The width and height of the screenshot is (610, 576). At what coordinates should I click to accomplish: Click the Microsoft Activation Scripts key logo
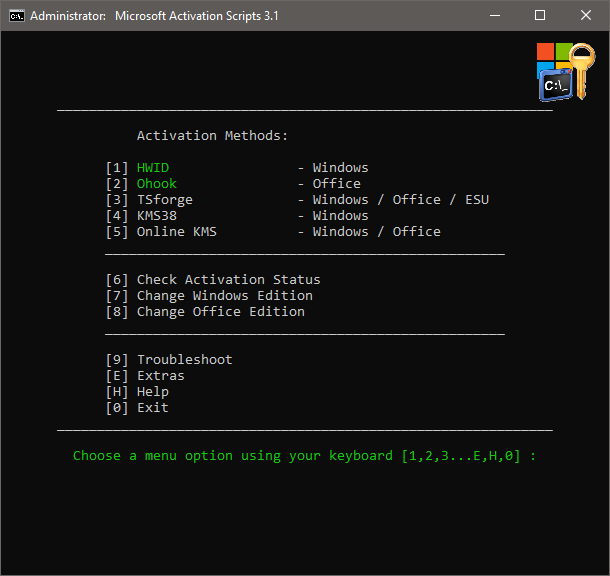(566, 72)
